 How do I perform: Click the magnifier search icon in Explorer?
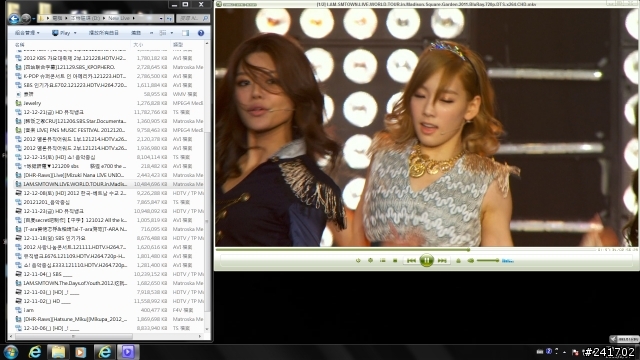pos(205,18)
